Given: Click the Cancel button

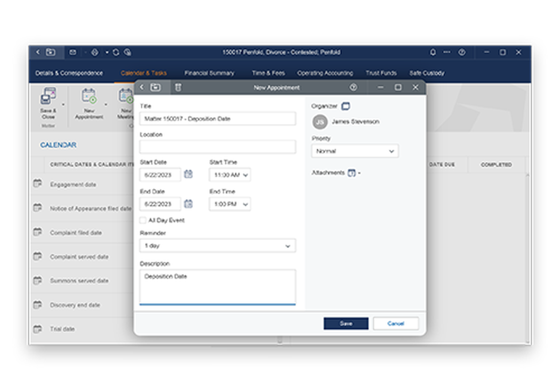Looking at the screenshot, I should [396, 324].
